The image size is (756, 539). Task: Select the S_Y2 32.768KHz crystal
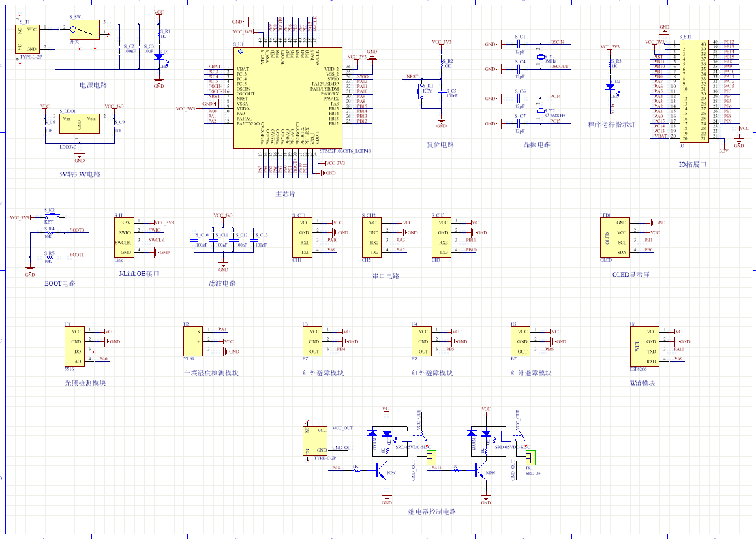[541, 111]
